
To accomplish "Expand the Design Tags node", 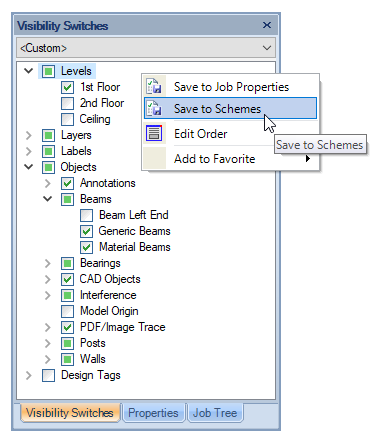I will 29,375.
